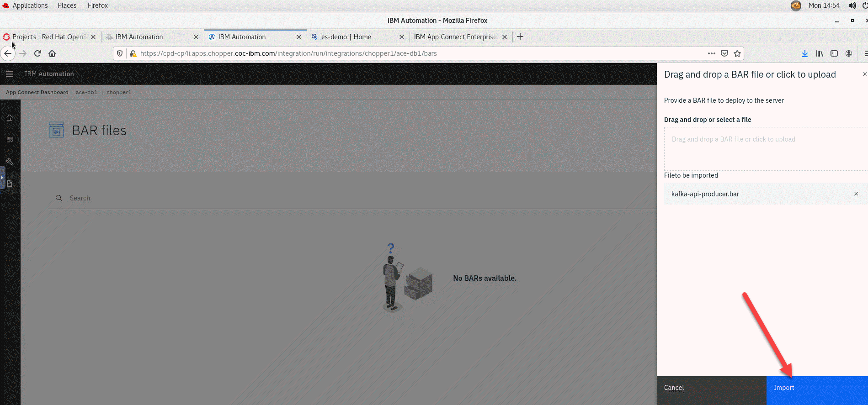Open the home icon in left sidebar
868x405 pixels.
[x=10, y=118]
